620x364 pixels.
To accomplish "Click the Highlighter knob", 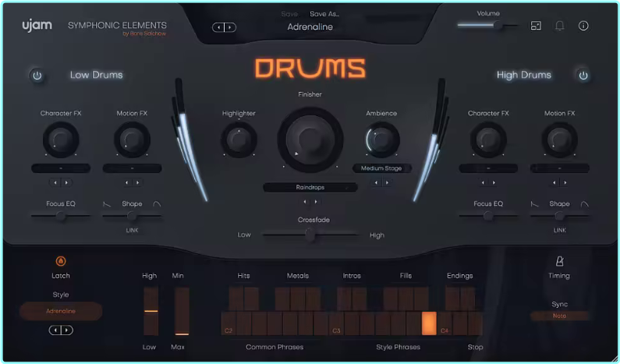I will click(x=239, y=140).
